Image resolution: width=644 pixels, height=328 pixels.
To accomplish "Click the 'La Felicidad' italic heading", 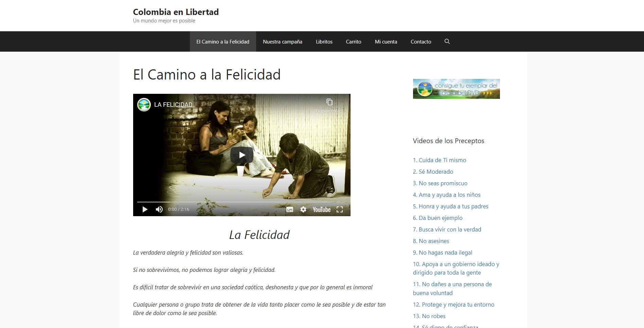I will click(259, 235).
